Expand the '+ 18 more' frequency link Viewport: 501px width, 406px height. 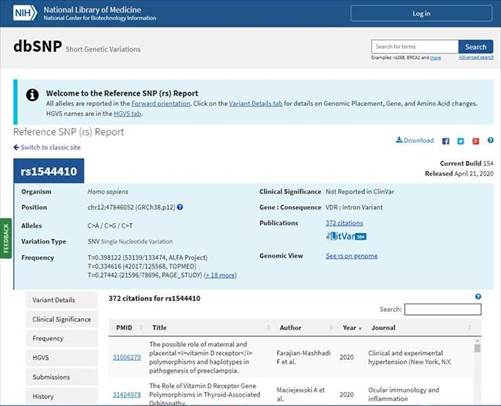(x=220, y=275)
